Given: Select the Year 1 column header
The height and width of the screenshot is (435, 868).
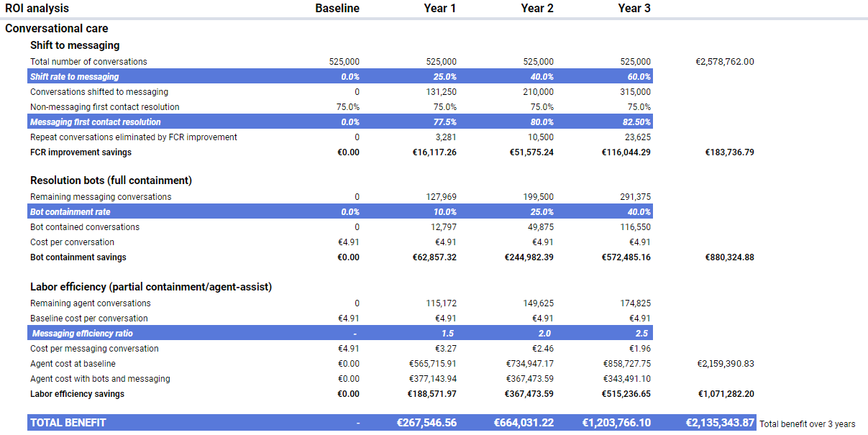Looking at the screenshot, I should click(x=440, y=9).
